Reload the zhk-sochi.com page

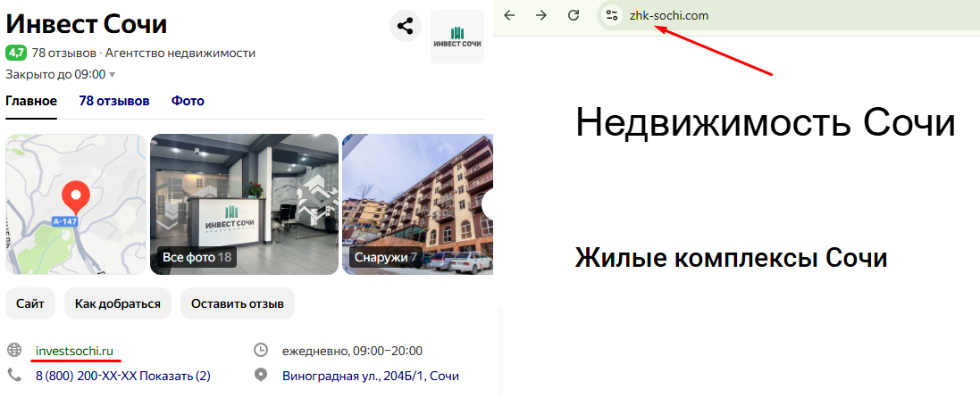click(x=574, y=16)
